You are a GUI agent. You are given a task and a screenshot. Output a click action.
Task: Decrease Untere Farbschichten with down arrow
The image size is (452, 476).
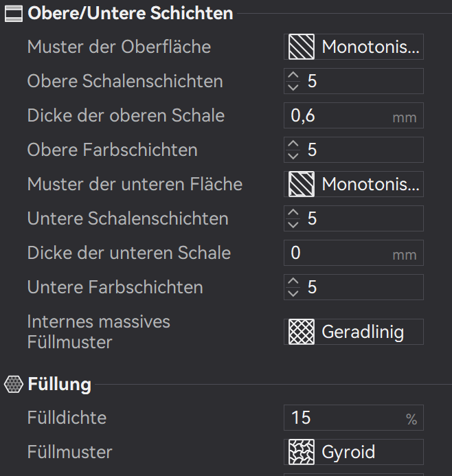(x=294, y=293)
